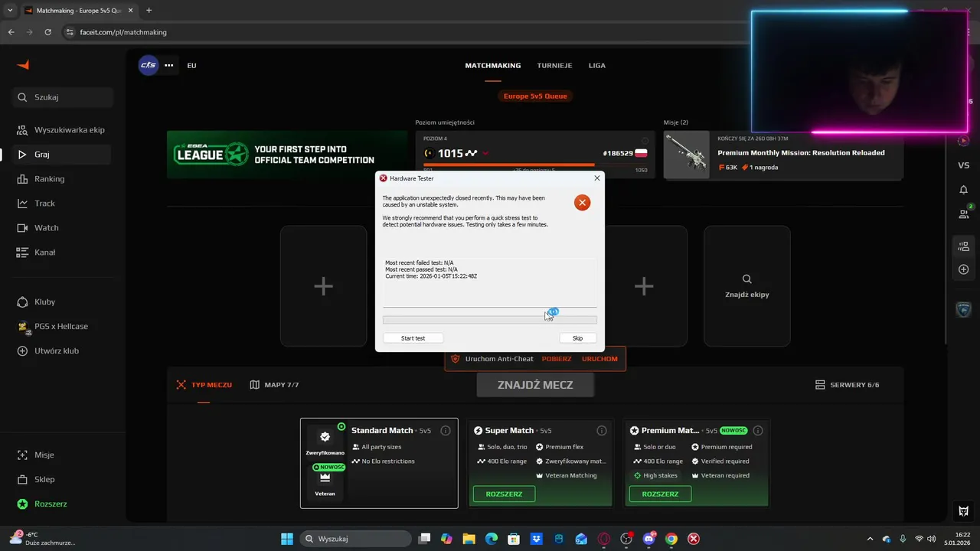Image resolution: width=980 pixels, height=551 pixels.
Task: Open Kanał in the sidebar
Action: click(x=63, y=252)
